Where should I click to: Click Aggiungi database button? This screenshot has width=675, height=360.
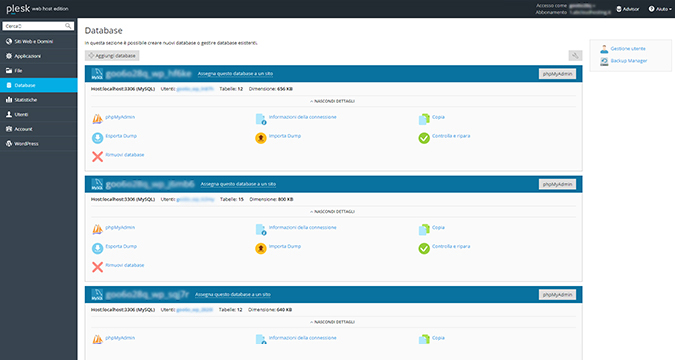[x=112, y=56]
